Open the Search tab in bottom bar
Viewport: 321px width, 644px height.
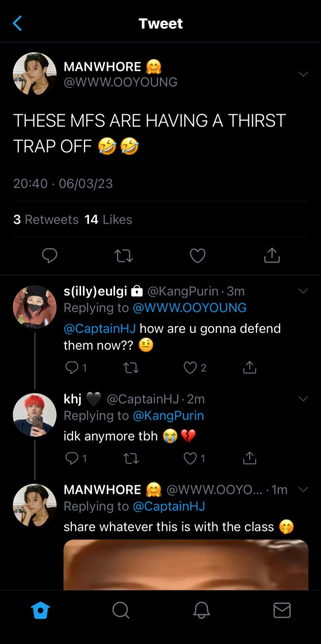click(x=121, y=610)
